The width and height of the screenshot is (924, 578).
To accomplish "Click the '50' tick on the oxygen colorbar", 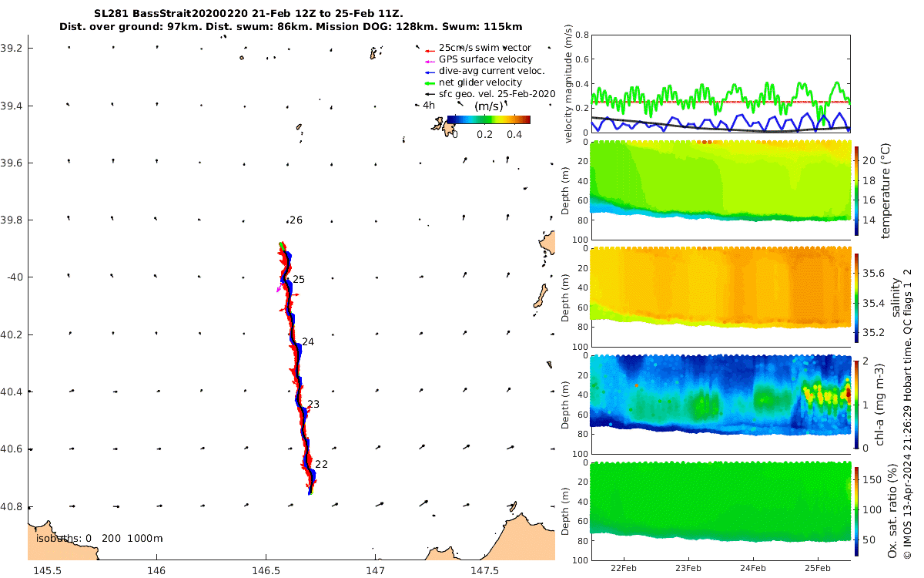I will (x=870, y=540).
